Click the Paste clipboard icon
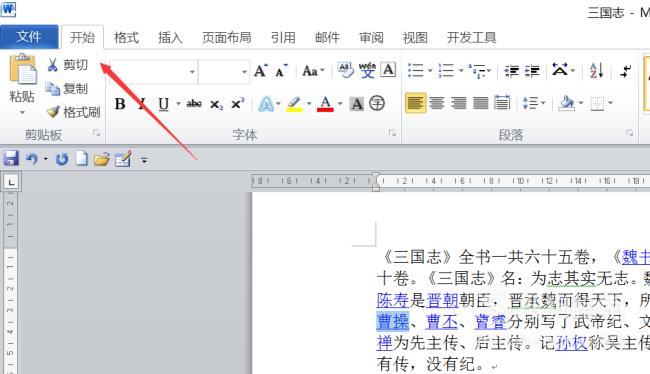Screen dimensions: 650x374 coord(23,69)
